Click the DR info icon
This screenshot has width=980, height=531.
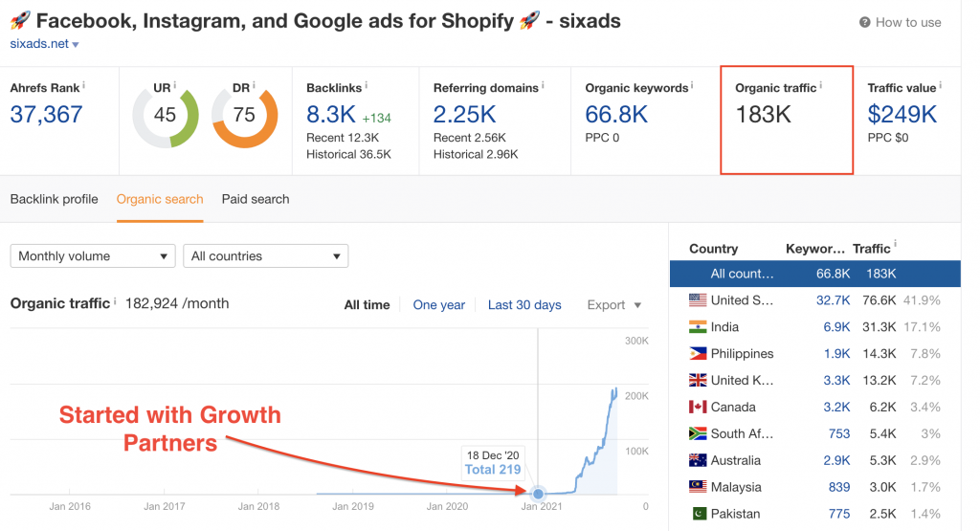(x=254, y=85)
